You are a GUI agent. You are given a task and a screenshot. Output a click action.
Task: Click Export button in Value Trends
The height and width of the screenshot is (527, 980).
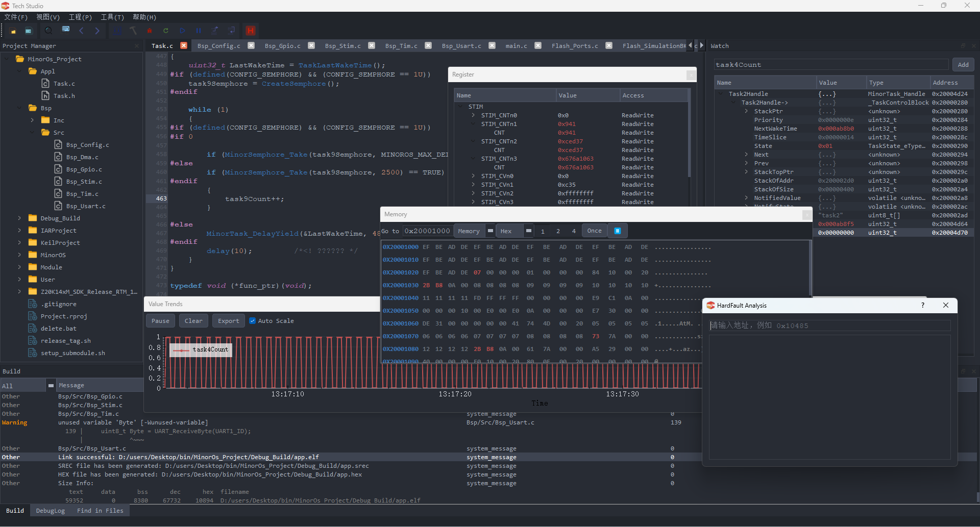(228, 321)
